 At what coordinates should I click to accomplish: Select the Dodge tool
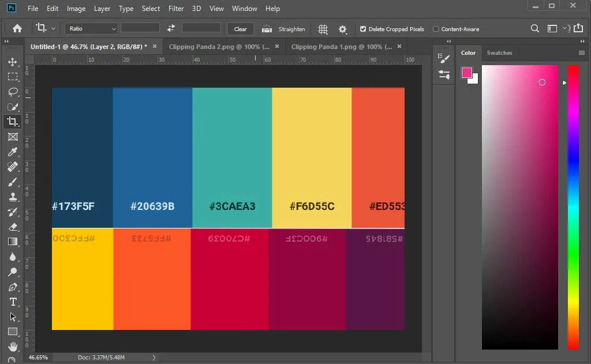13,272
